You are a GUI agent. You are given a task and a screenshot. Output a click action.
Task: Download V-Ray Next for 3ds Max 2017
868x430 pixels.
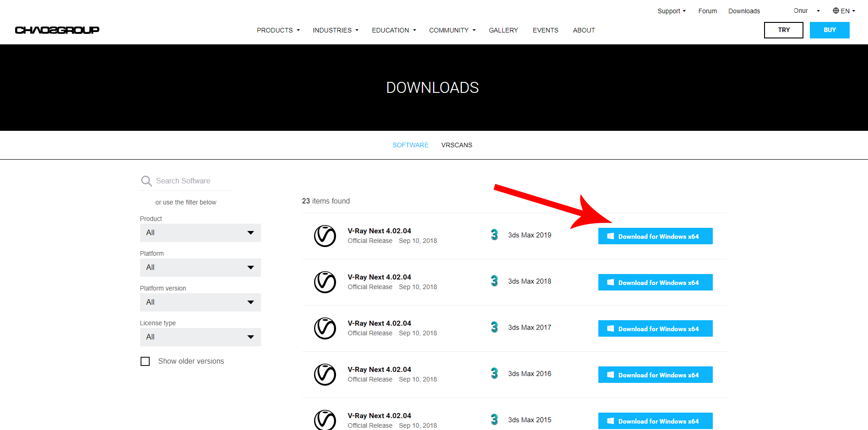[x=656, y=328]
